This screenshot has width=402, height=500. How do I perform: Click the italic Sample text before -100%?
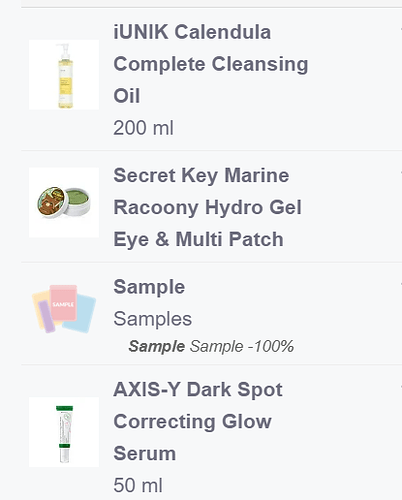click(x=217, y=346)
